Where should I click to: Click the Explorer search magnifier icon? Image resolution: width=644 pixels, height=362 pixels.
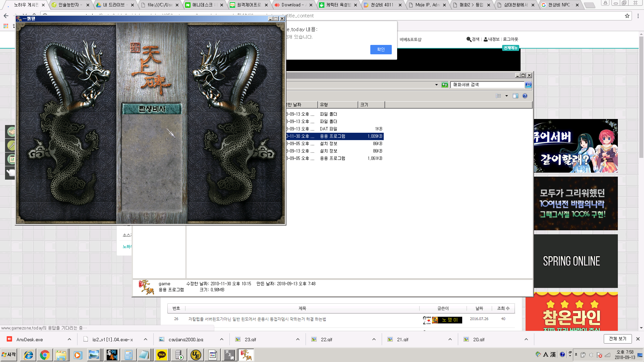[528, 85]
